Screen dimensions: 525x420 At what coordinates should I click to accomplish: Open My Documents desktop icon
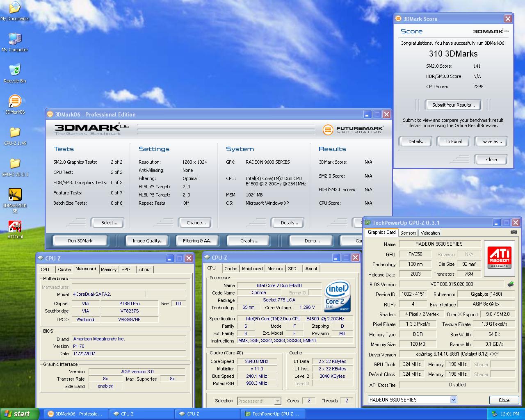15,11
